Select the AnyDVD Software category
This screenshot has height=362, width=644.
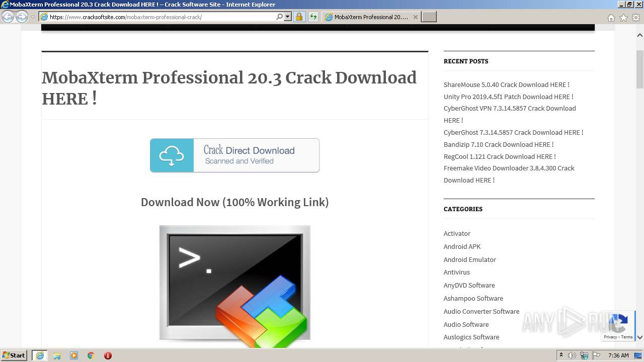pos(469,285)
